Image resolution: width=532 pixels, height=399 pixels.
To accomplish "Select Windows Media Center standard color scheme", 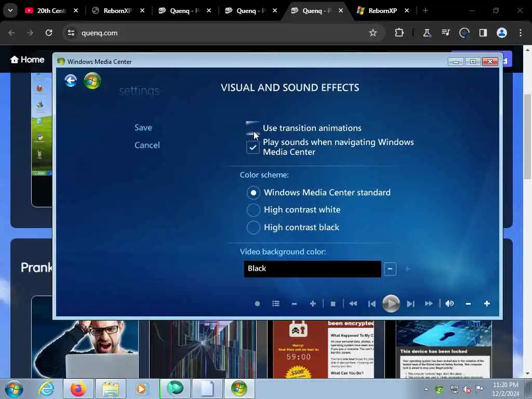I will click(x=254, y=193).
